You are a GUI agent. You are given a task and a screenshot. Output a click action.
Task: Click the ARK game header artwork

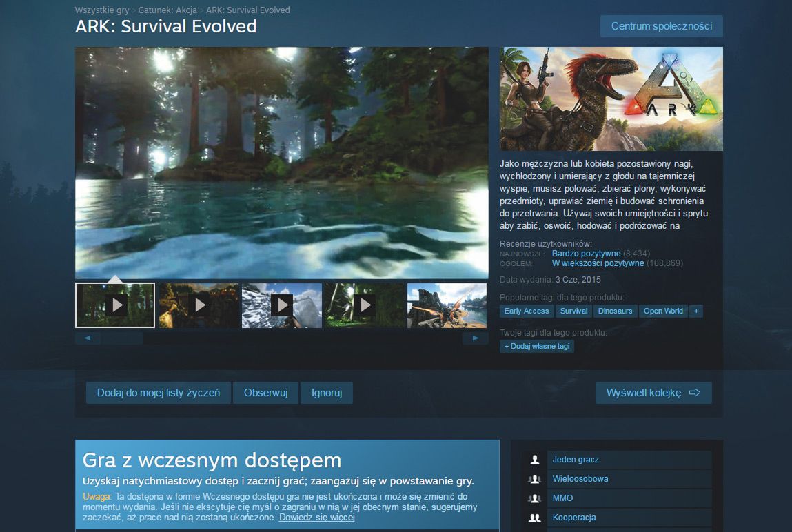pyautogui.click(x=611, y=99)
